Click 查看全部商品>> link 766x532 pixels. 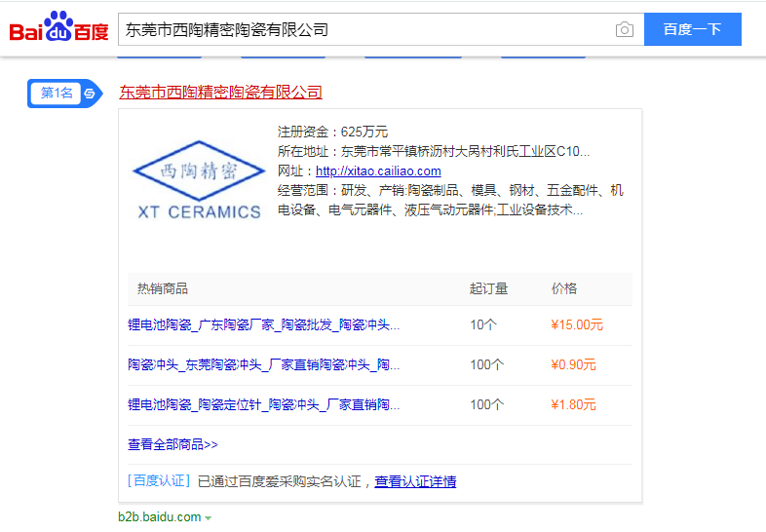pos(172,444)
